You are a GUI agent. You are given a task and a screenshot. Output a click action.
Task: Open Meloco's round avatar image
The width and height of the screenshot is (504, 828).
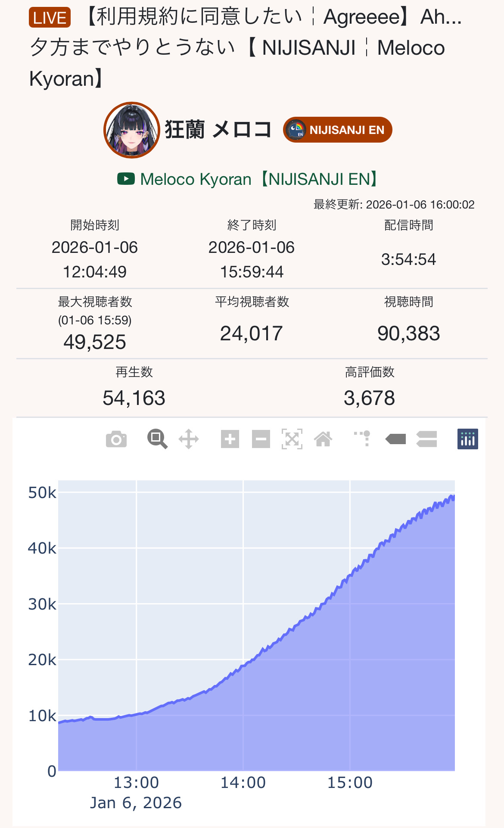[x=131, y=130]
